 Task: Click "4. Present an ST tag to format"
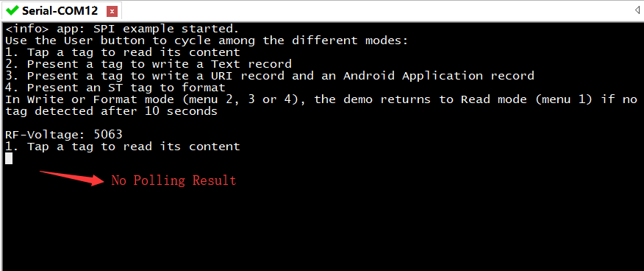tap(115, 88)
